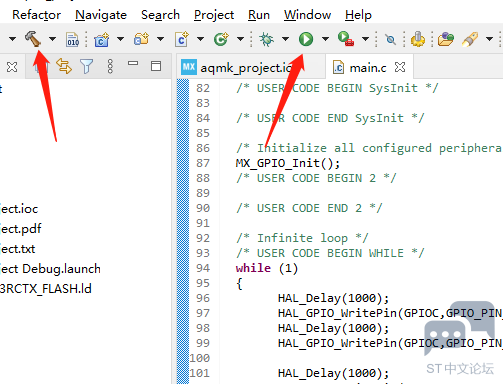This screenshot has height=384, width=503.
Task: Click the USER CODE END SysInit comment
Action: (330, 118)
